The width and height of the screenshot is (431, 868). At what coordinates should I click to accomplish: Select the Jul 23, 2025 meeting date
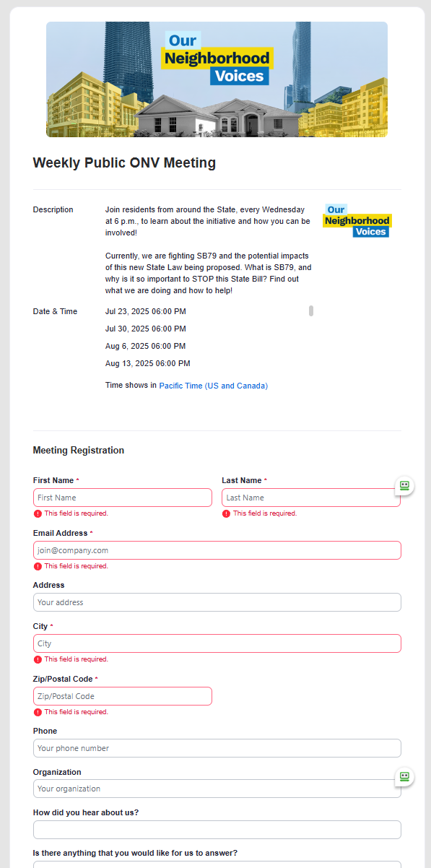(147, 311)
